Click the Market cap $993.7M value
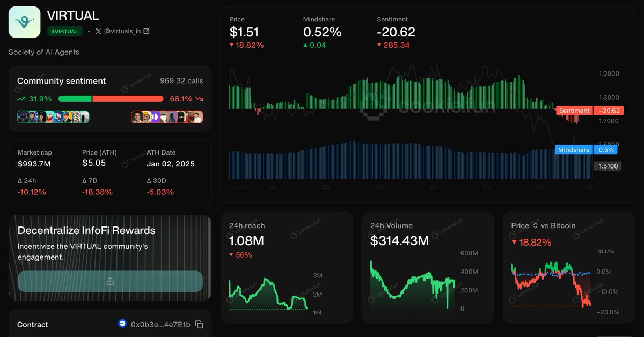The height and width of the screenshot is (337, 644). click(35, 164)
